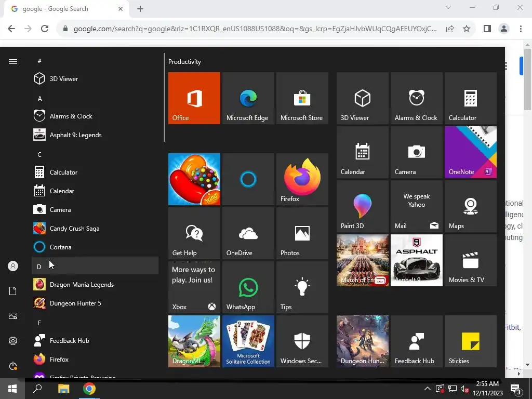
Task: Open the Camera tile
Action: point(416,152)
